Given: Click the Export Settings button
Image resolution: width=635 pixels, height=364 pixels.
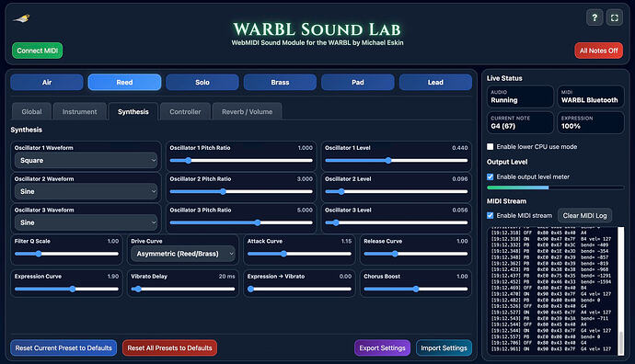Looking at the screenshot, I should pyautogui.click(x=382, y=347).
